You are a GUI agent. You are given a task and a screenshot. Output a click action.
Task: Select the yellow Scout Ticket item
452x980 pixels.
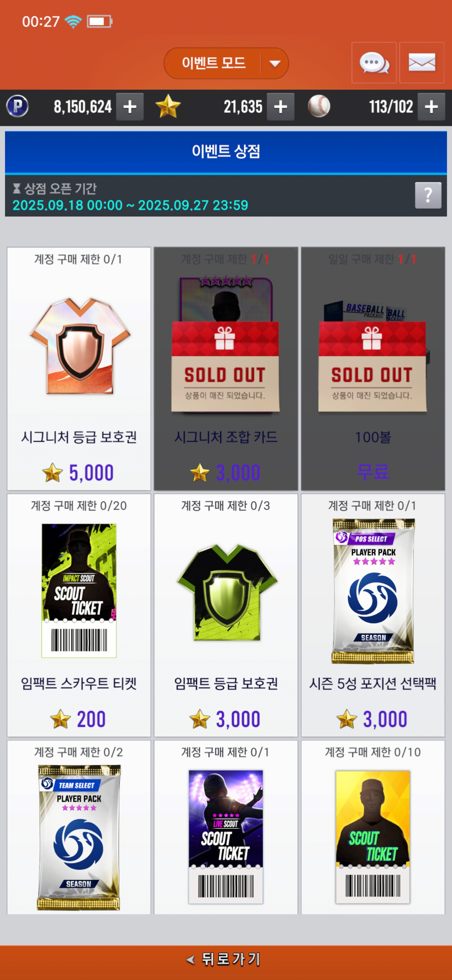373,827
